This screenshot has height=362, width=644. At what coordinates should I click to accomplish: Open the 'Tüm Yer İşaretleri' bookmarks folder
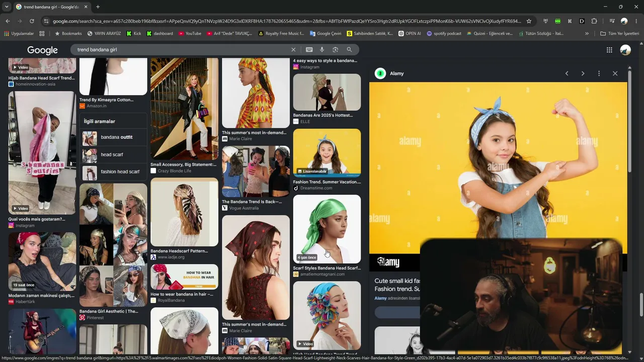click(x=620, y=34)
